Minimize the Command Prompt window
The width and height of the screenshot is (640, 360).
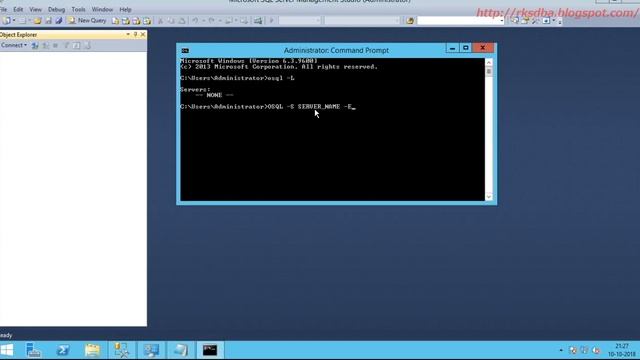tap(452, 48)
